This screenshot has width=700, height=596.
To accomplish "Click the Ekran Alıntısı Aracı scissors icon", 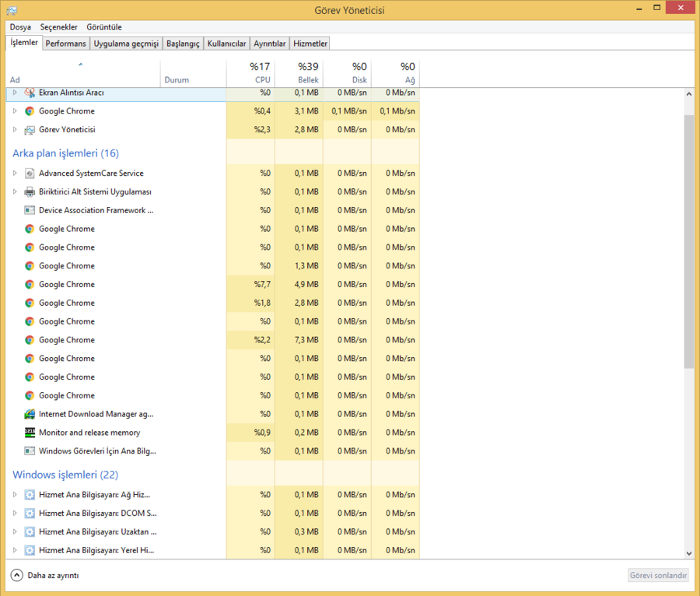I will pyautogui.click(x=30, y=93).
